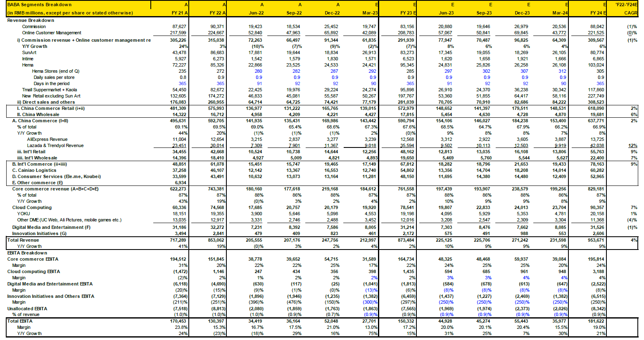Click the 'II. China Wholesale' label
The image size is (644, 340).
38,114
